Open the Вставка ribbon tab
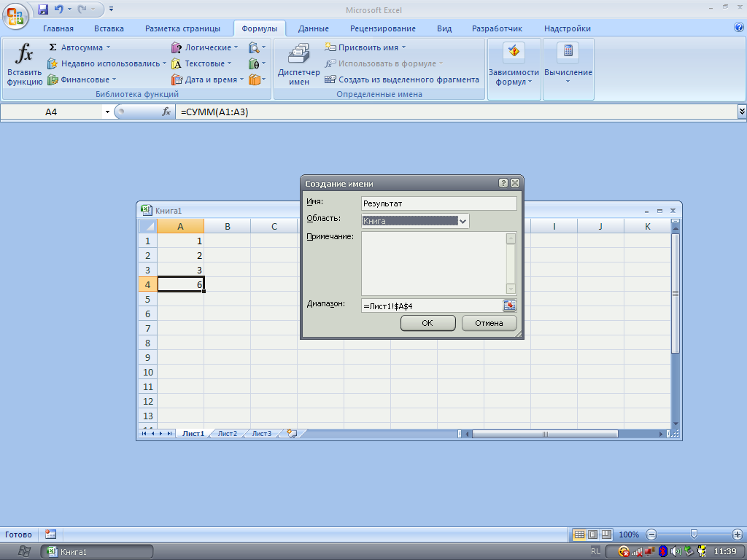The image size is (747, 560). click(109, 28)
